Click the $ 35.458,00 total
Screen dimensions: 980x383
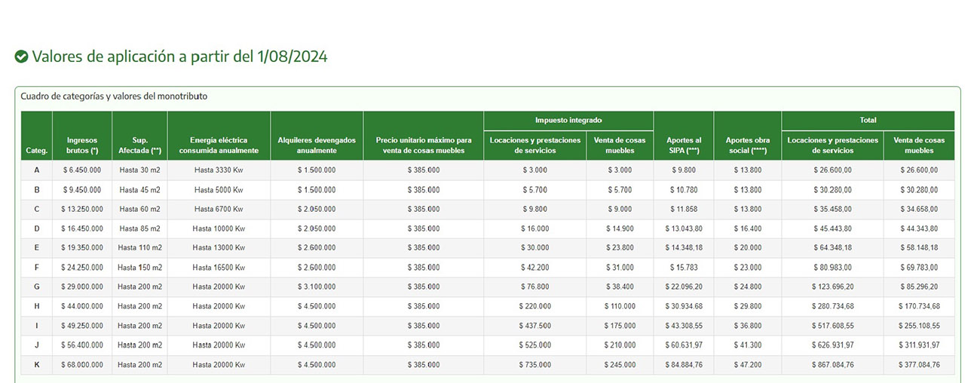[x=833, y=209]
